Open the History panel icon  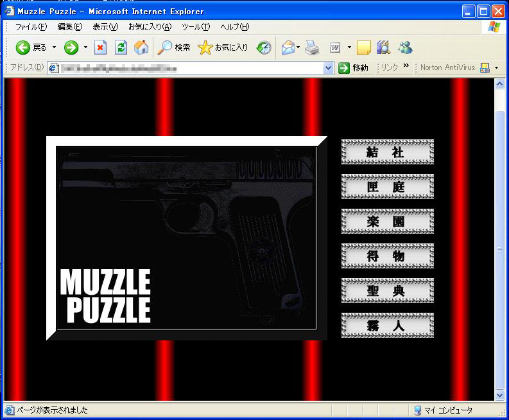264,48
